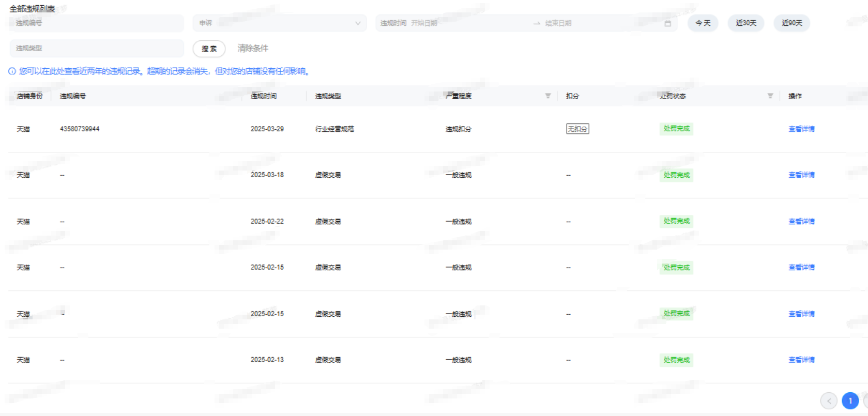
Task: Open 查看详情 for the 2025-02-13 violation
Action: tap(801, 360)
